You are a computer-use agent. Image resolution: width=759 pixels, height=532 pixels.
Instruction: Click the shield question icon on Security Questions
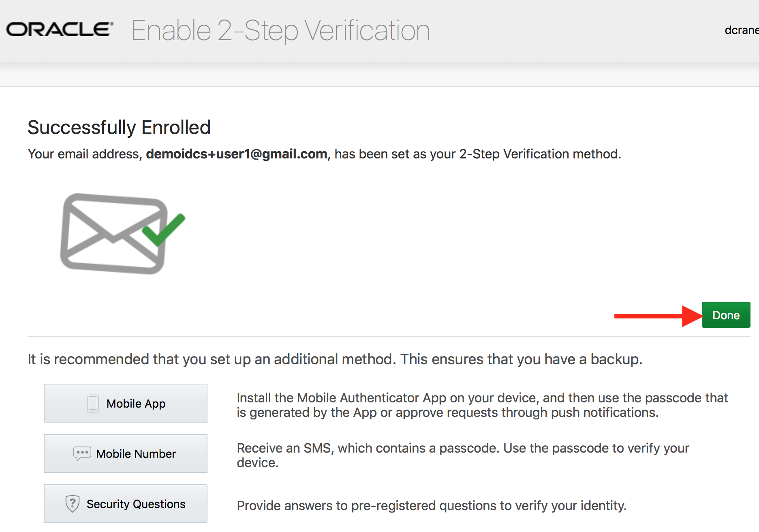72,504
